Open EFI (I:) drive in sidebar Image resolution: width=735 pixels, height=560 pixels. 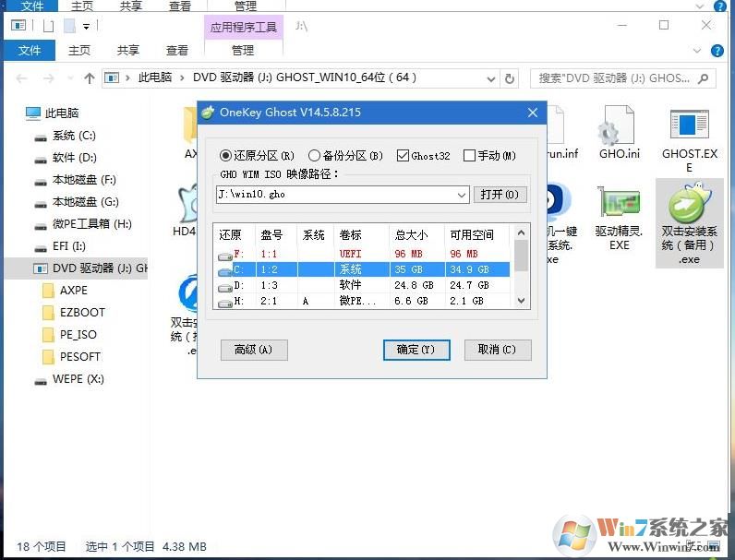(60, 245)
